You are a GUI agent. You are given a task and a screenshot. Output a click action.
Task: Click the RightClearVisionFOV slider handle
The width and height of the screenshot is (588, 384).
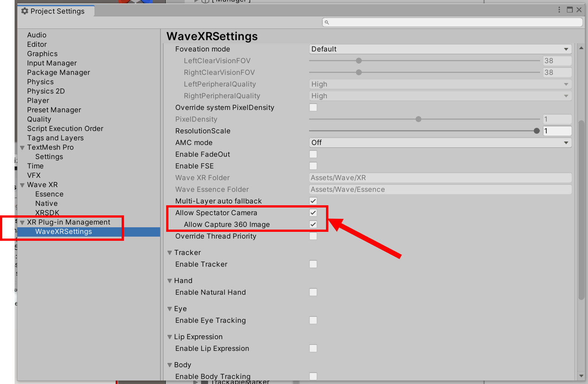click(359, 73)
